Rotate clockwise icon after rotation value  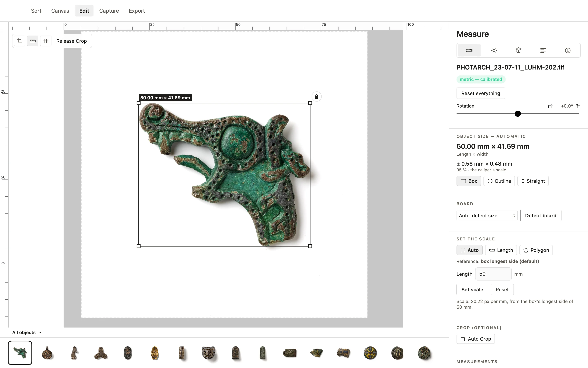pos(578,106)
